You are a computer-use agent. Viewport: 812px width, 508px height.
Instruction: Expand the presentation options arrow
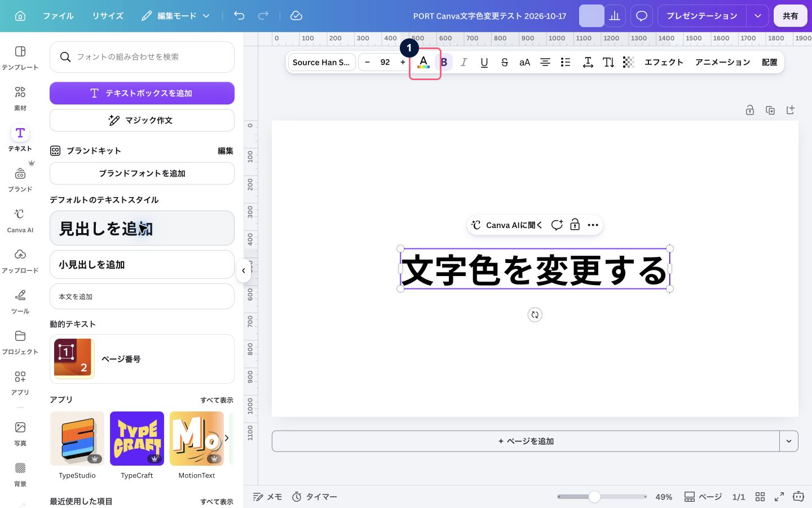(757, 16)
